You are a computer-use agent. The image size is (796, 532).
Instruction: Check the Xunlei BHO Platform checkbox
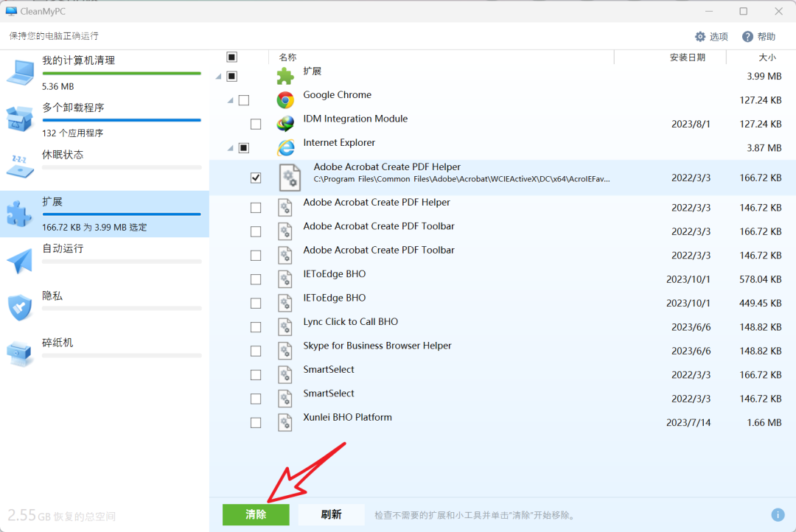(256, 423)
